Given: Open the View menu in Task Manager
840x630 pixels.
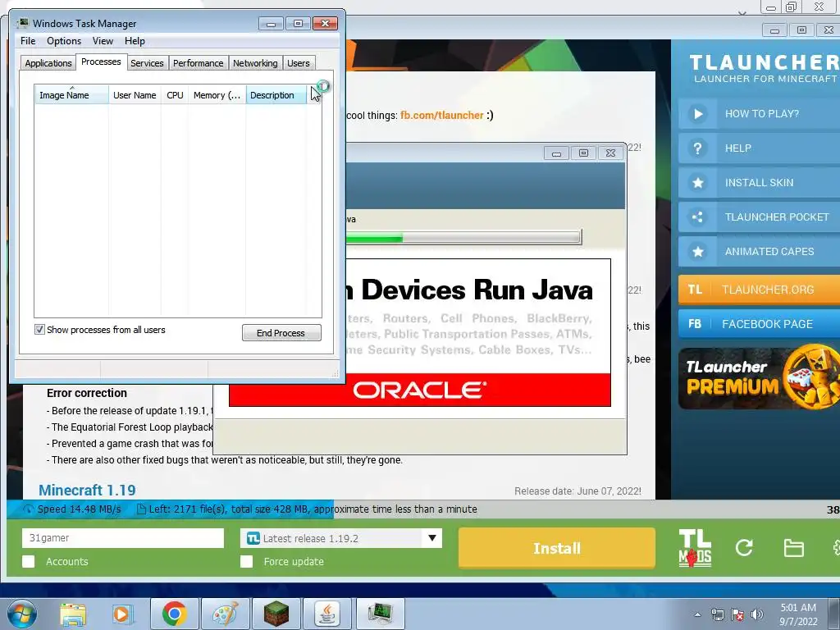Looking at the screenshot, I should (103, 41).
